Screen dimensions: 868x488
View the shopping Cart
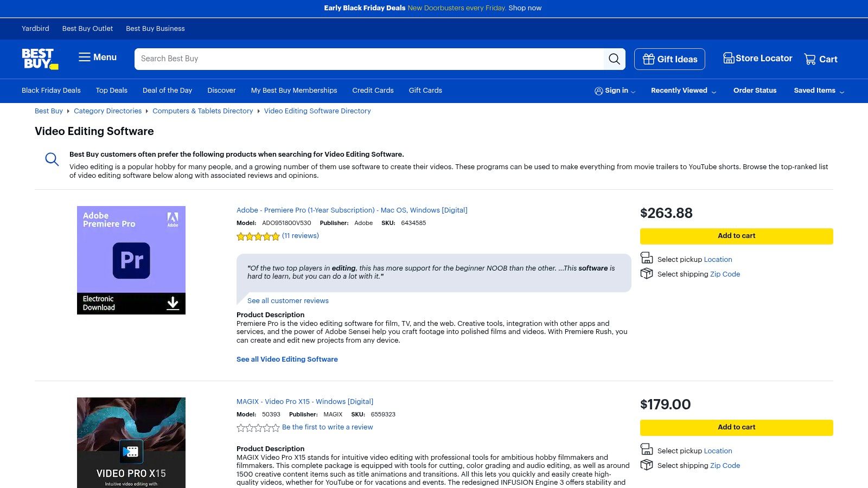coord(820,59)
